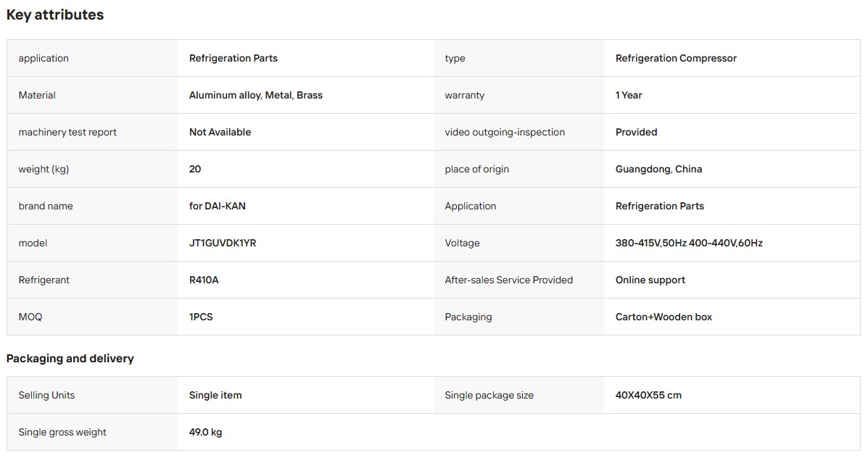Click the MOQ value 1PCS
The height and width of the screenshot is (458, 868).
pyautogui.click(x=201, y=317)
